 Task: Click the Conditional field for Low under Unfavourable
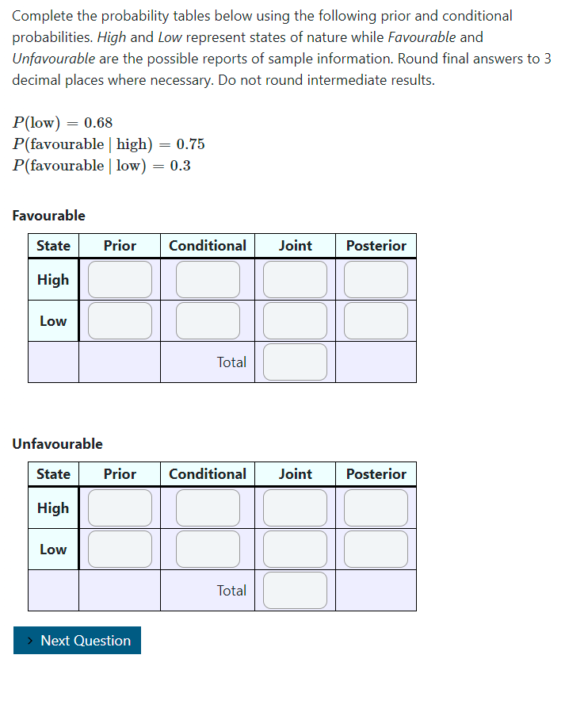208,549
